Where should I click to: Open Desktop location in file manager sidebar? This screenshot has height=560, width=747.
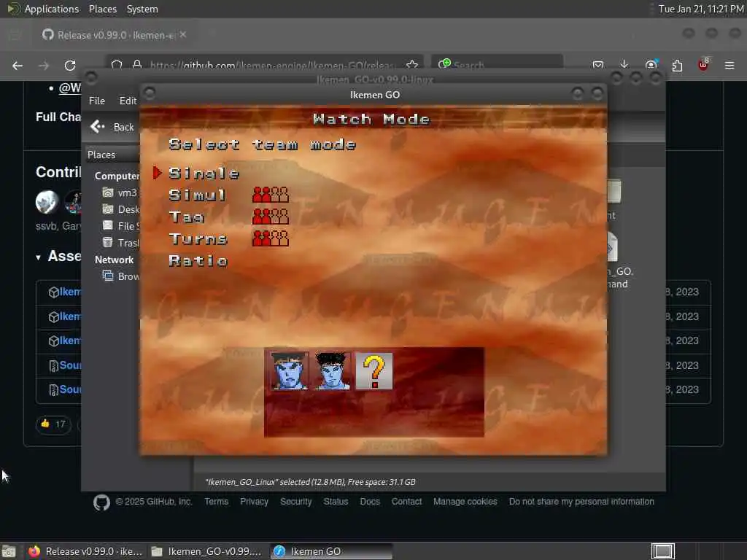tap(121, 209)
